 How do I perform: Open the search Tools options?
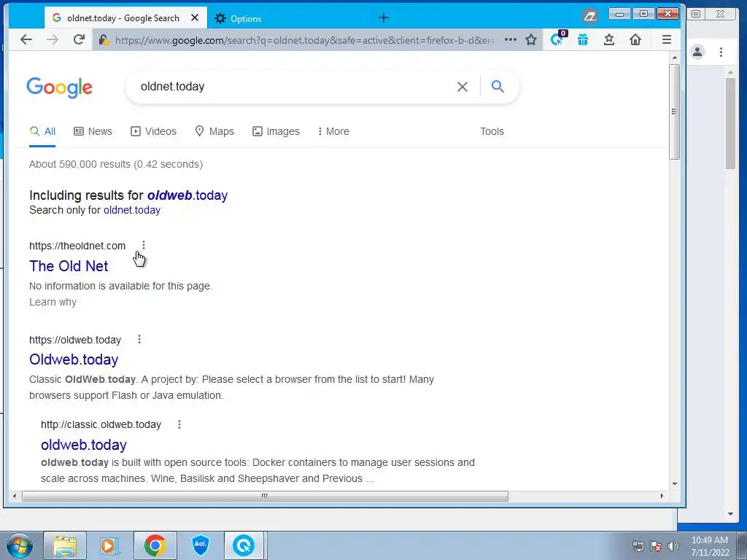(x=492, y=131)
